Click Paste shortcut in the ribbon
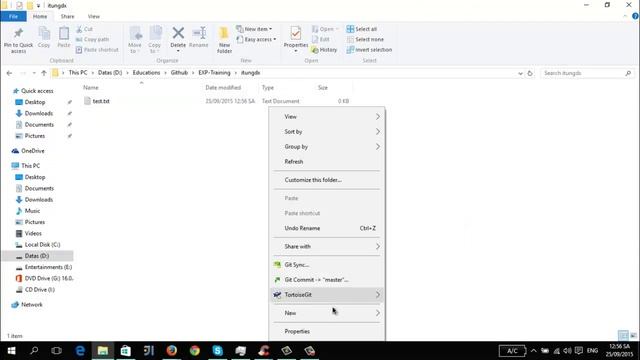This screenshot has width=640, height=360. point(97,50)
